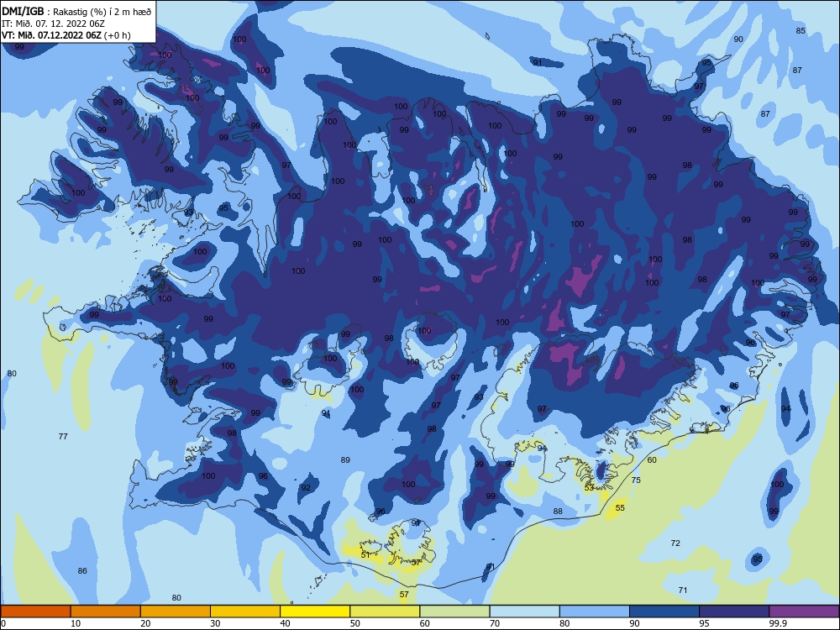Select the pale green 60–70 legend swatch
Screen dimensions: 840x630
(x=454, y=612)
